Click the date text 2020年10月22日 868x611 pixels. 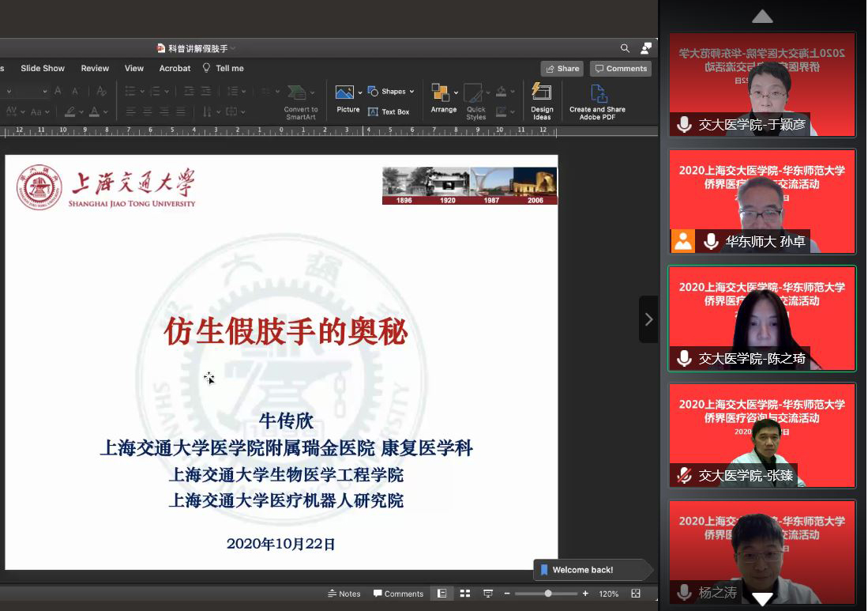(280, 544)
